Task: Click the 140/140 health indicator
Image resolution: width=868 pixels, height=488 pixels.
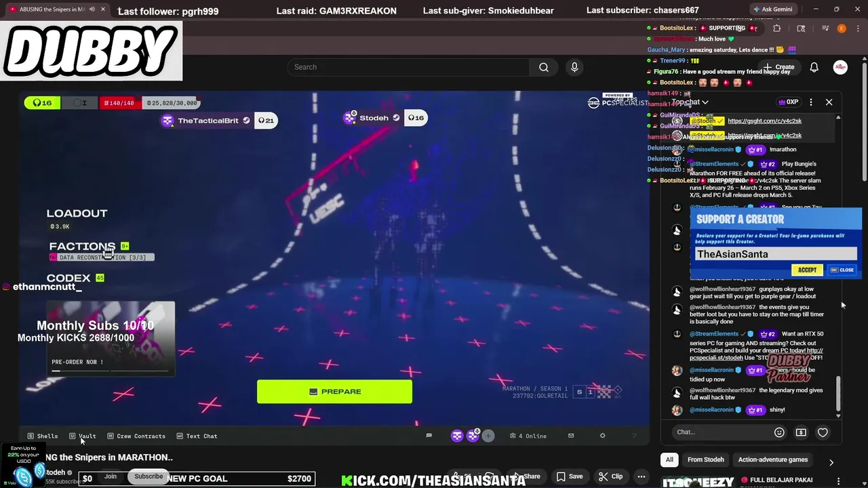Action: [119, 103]
